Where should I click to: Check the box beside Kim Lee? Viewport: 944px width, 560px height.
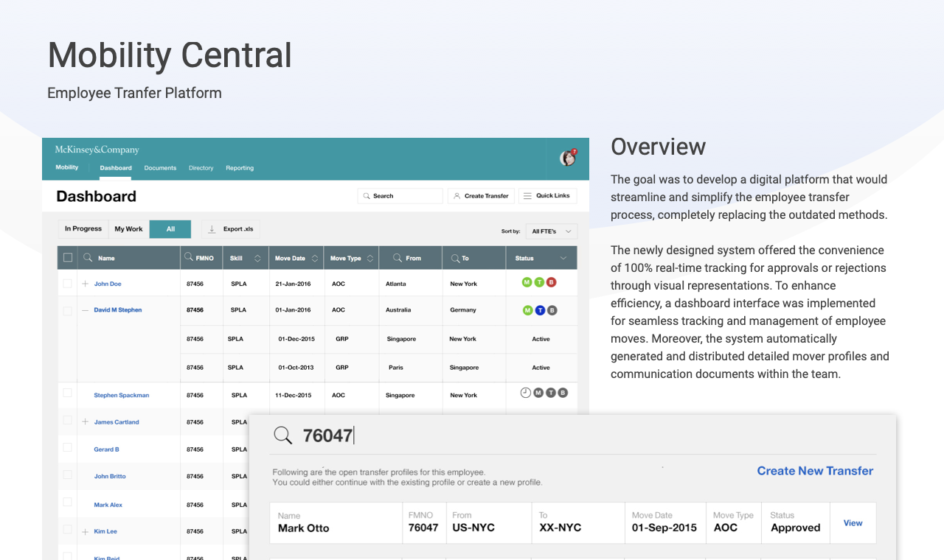[x=67, y=531]
